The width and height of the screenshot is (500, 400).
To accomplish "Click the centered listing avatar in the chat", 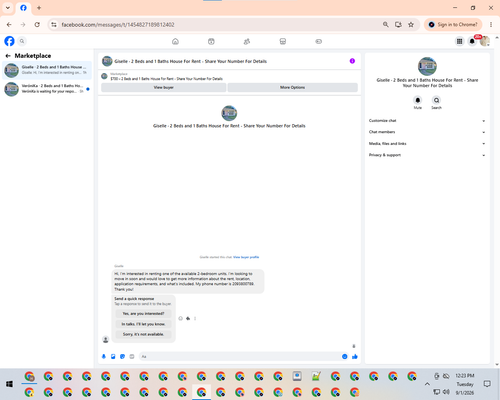I will 229,113.
